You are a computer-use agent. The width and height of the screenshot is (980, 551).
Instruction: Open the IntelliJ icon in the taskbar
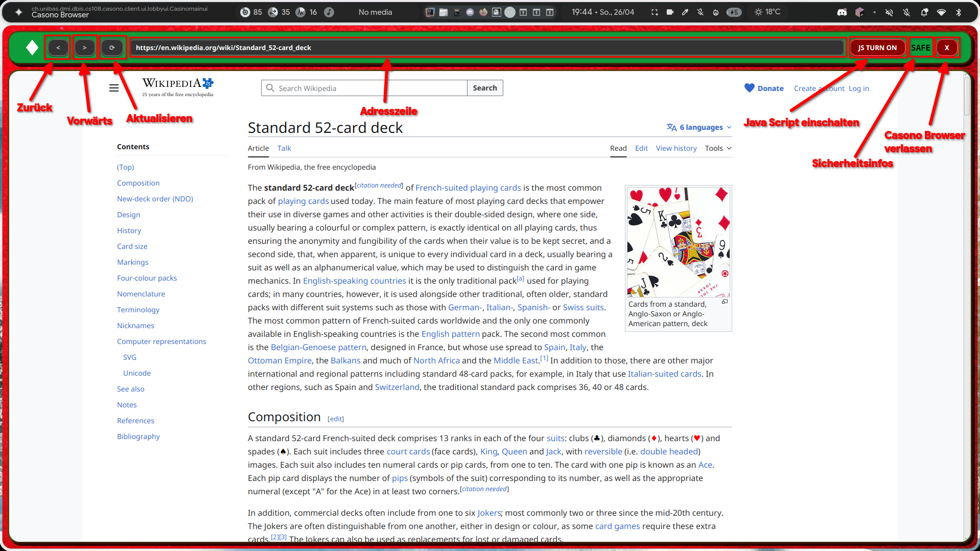(430, 12)
